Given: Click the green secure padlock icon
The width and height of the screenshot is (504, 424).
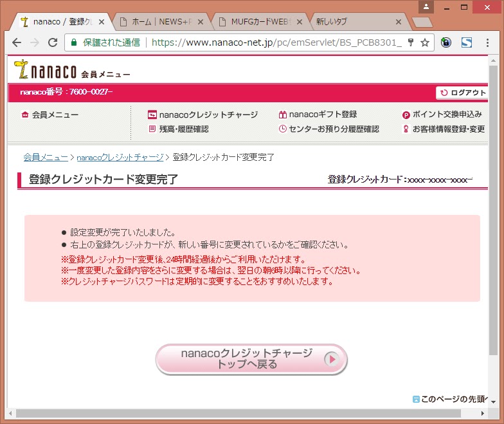Looking at the screenshot, I should point(74,42).
